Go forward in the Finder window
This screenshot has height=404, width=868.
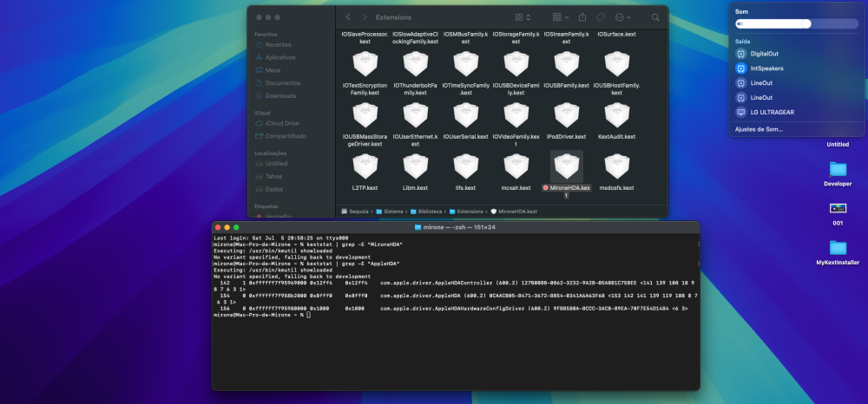pyautogui.click(x=365, y=17)
